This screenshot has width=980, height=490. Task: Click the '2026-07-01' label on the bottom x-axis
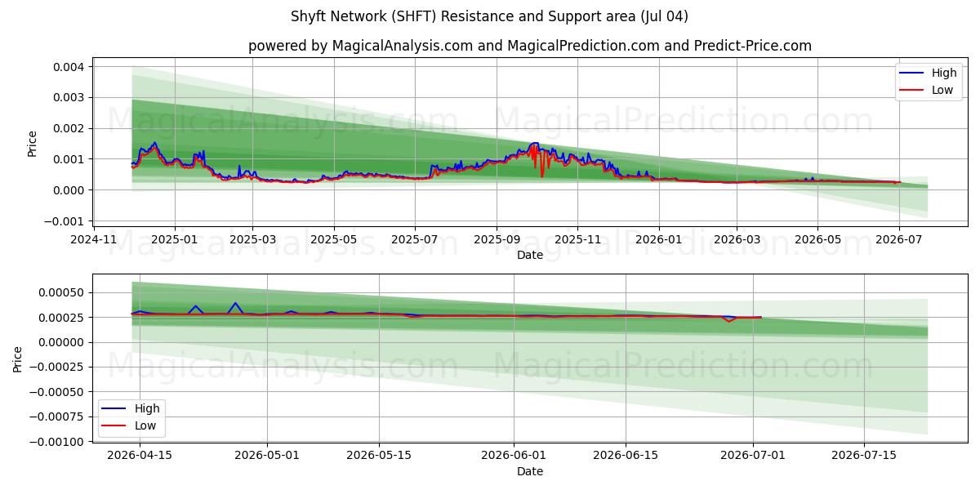[755, 455]
